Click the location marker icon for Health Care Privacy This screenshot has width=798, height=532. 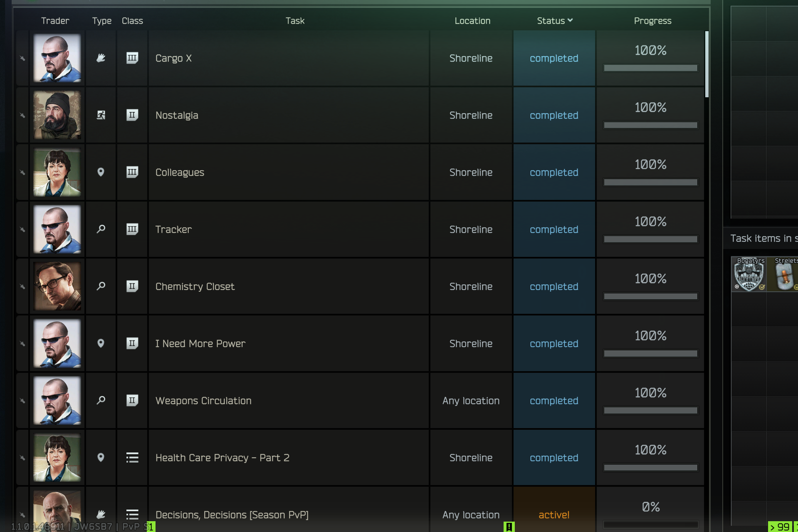tap(101, 458)
